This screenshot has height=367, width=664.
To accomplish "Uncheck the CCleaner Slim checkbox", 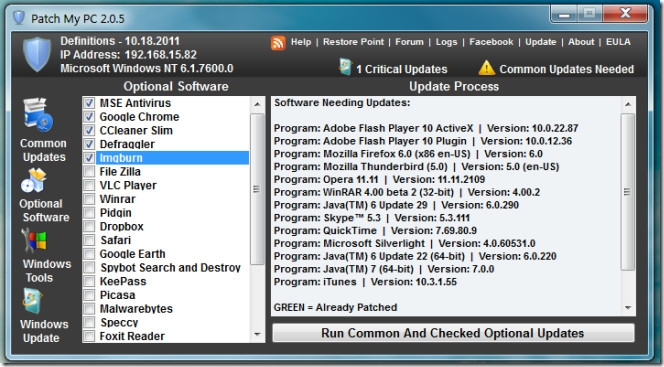I will (89, 130).
